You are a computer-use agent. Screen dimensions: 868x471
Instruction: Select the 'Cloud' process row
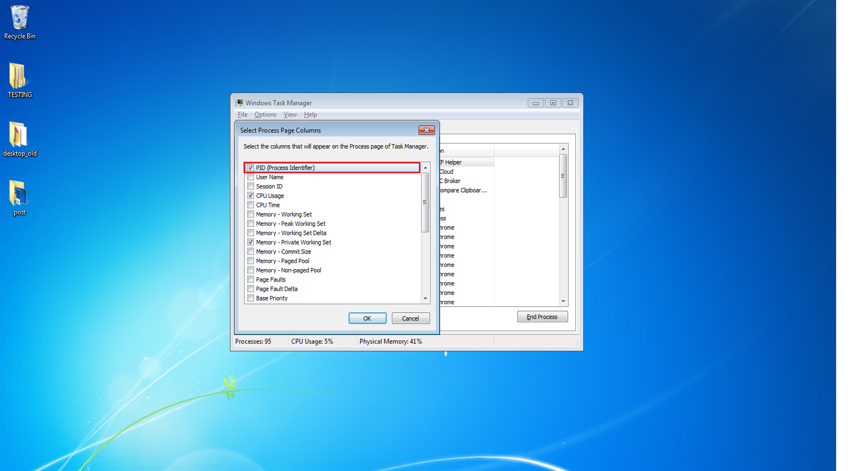coord(466,172)
